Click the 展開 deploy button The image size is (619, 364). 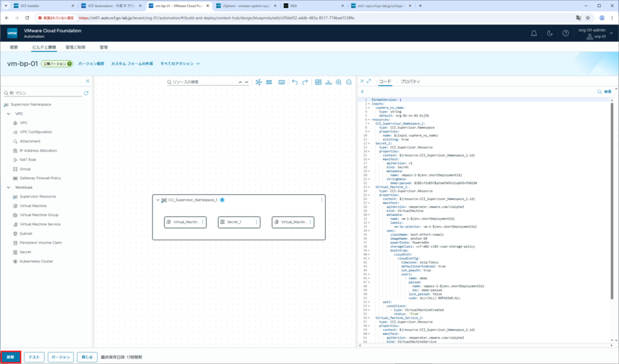point(10,357)
